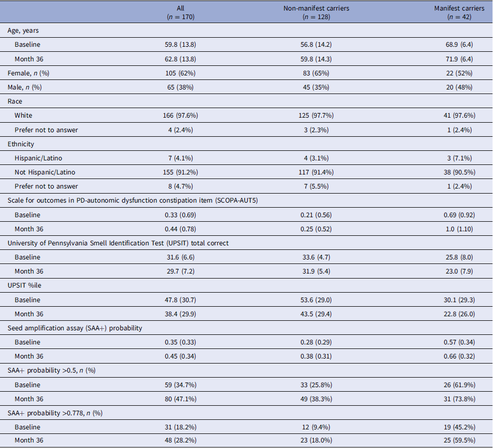Click the 'White' row label

[x=23, y=116]
